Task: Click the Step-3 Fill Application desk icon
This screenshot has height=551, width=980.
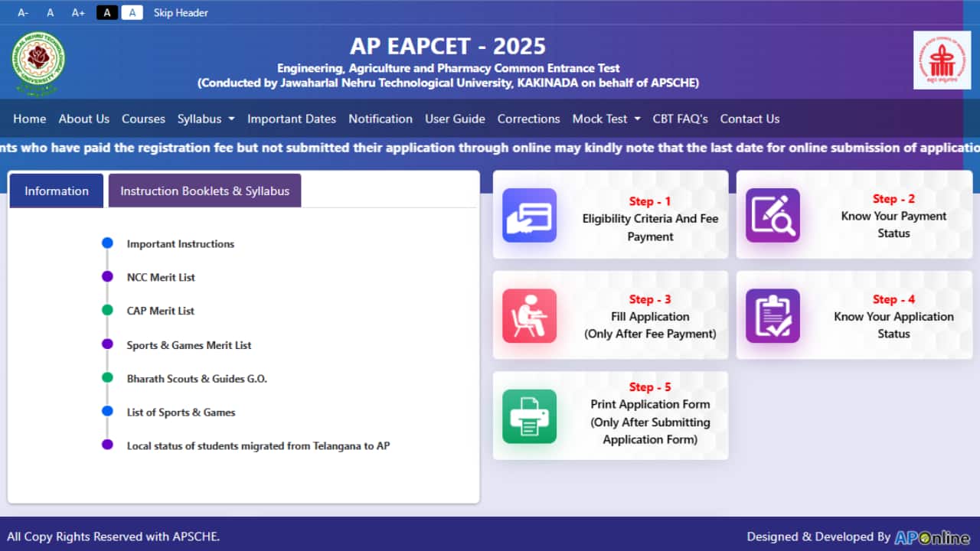Action: point(529,315)
